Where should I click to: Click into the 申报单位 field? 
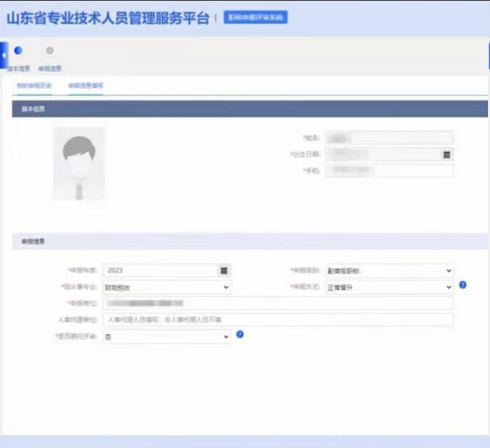tap(278, 303)
